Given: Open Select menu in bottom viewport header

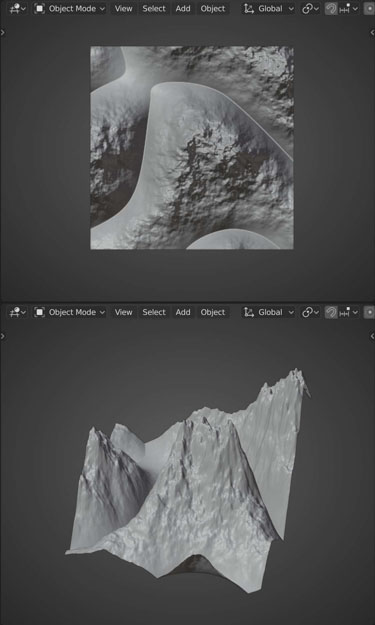Looking at the screenshot, I should tap(154, 312).
